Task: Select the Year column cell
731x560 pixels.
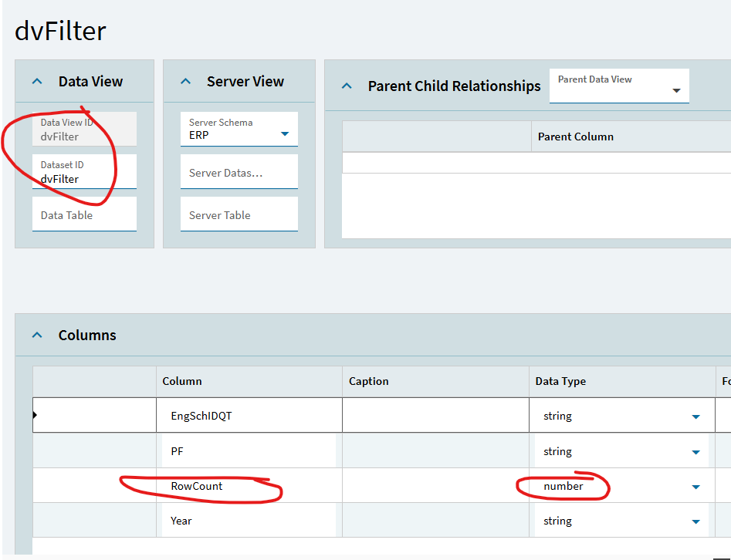Action: (x=249, y=521)
